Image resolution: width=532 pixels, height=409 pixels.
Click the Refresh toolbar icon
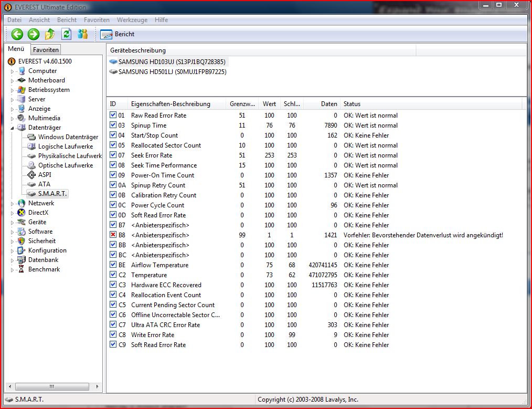[66, 34]
